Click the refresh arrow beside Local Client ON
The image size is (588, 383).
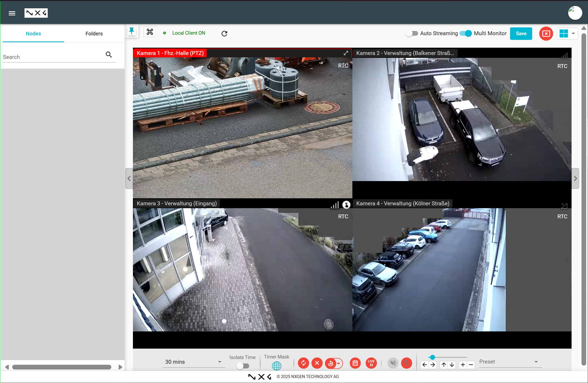tap(224, 34)
